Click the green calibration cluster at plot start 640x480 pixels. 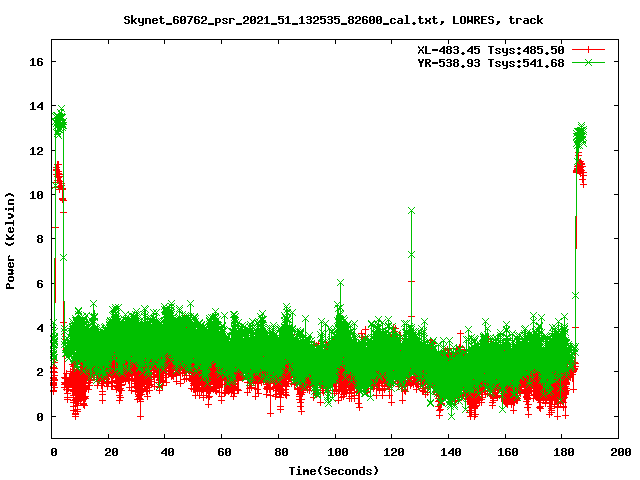tap(60, 122)
